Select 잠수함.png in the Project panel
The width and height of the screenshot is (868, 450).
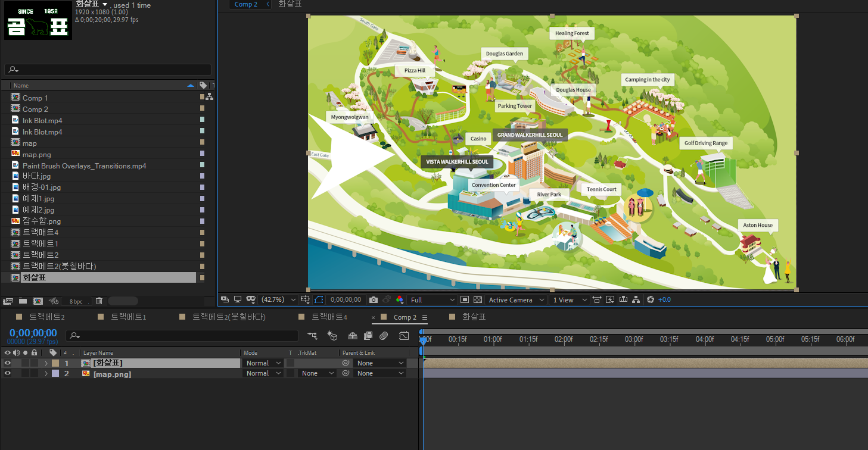click(x=42, y=221)
